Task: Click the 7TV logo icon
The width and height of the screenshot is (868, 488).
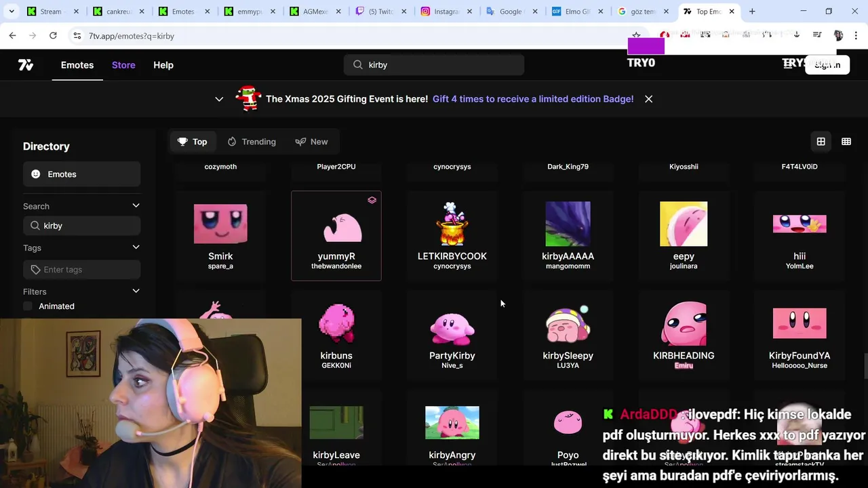Action: pos(26,65)
